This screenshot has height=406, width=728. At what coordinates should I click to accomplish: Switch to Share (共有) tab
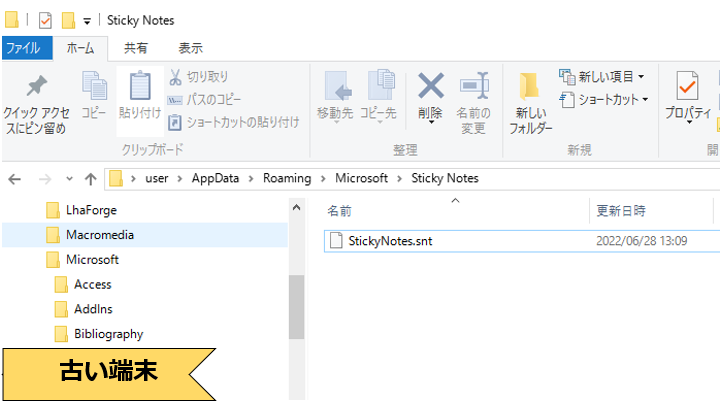point(136,48)
